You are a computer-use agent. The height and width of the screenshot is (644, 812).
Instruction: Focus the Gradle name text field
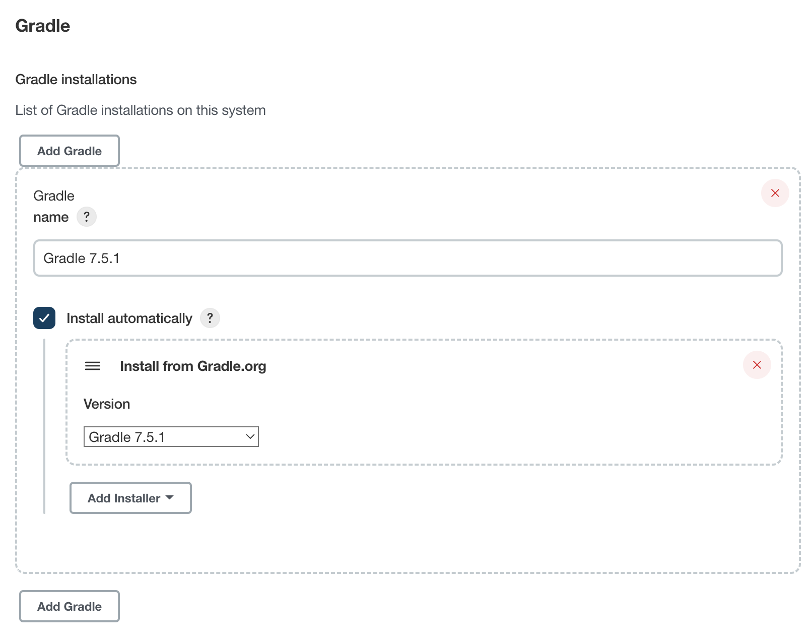tap(408, 258)
